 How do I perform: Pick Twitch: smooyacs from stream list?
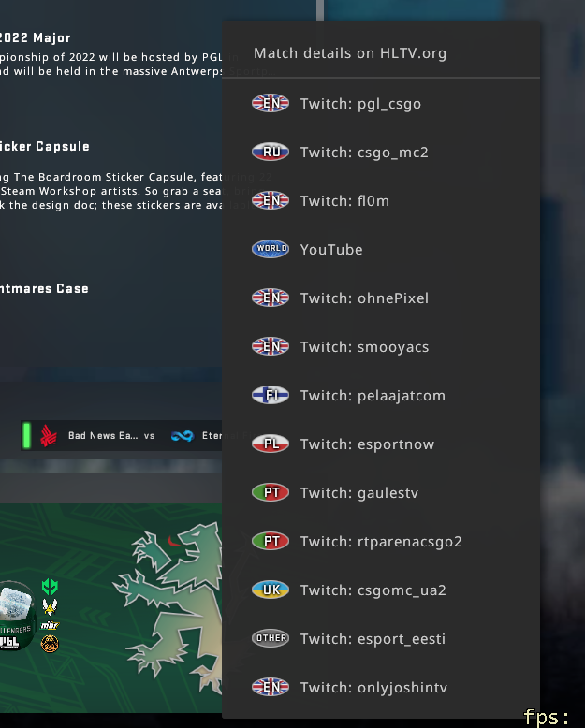tap(381, 347)
